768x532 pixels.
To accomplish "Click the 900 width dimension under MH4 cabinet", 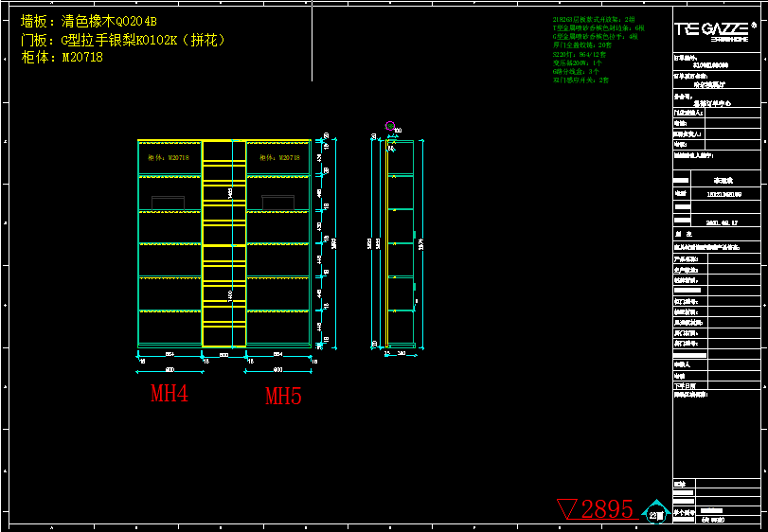I will point(170,367).
